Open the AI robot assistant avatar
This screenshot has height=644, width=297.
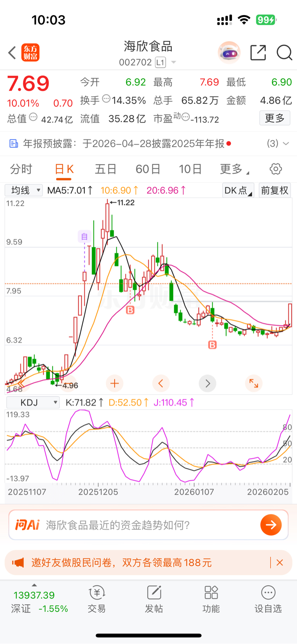(x=229, y=52)
